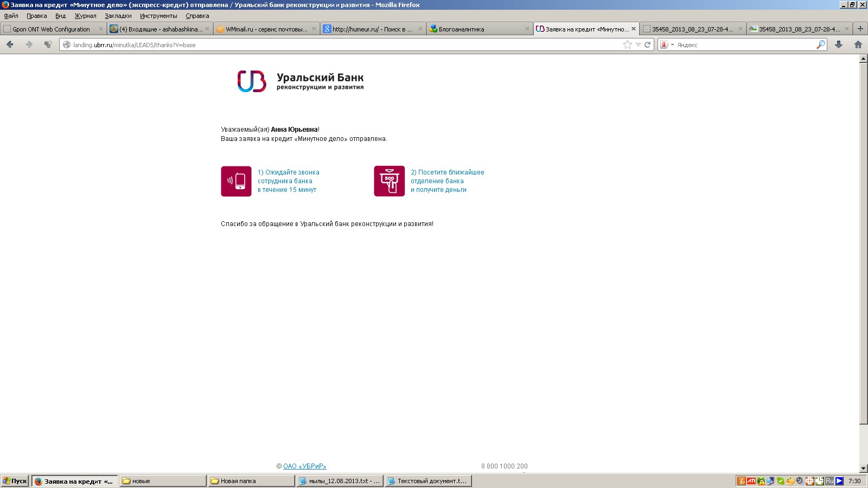Screen dimensions: 868x488
Task: Click the network computers tray icon
Action: [x=770, y=481]
